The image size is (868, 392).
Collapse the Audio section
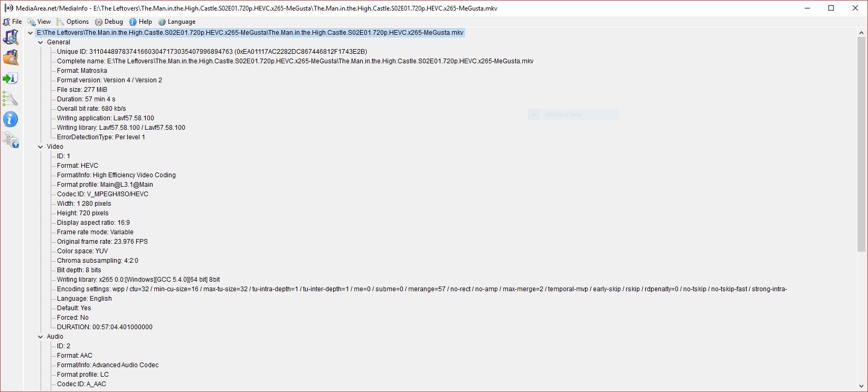pos(41,337)
